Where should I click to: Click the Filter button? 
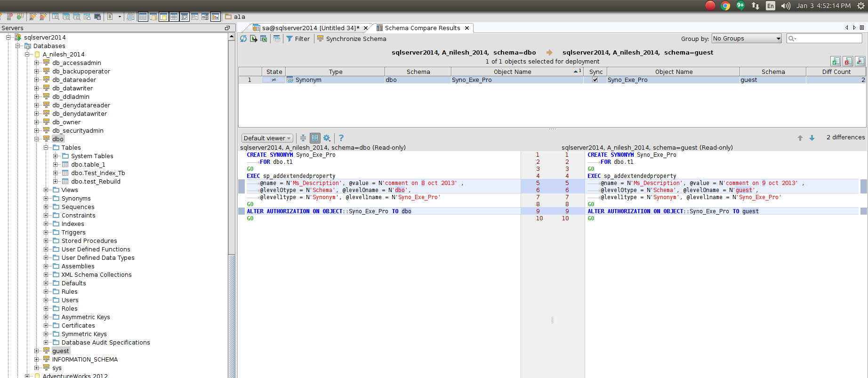[x=298, y=39]
